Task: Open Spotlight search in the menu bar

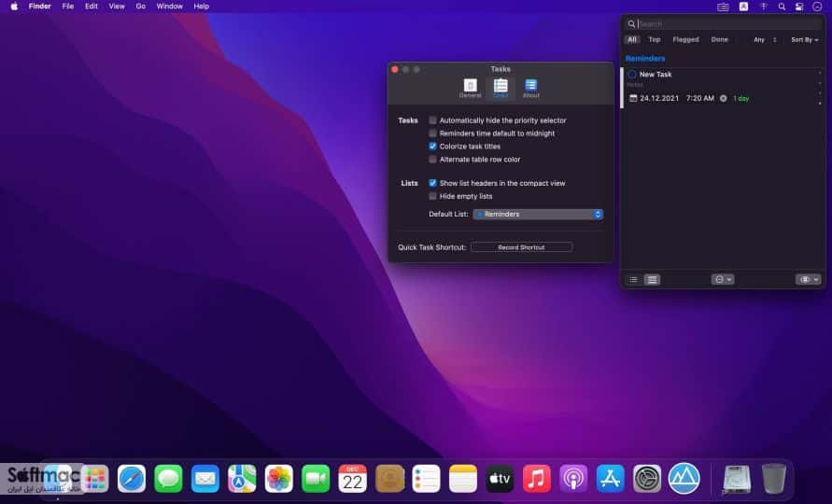Action: [782, 7]
